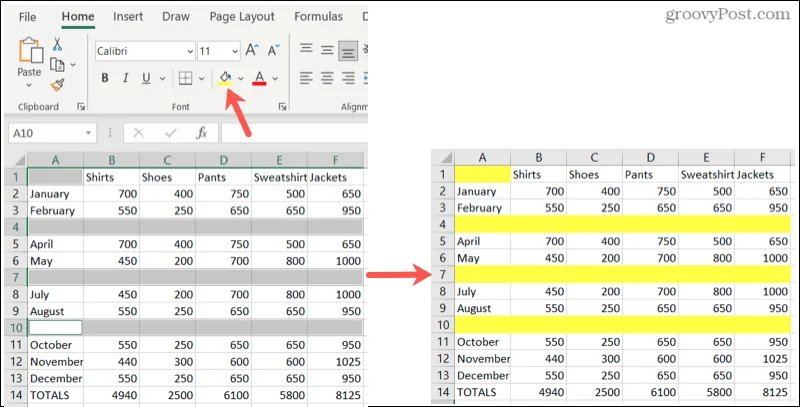This screenshot has width=800, height=407.
Task: Open the Clipboard dialog launcher
Action: pyautogui.click(x=81, y=107)
